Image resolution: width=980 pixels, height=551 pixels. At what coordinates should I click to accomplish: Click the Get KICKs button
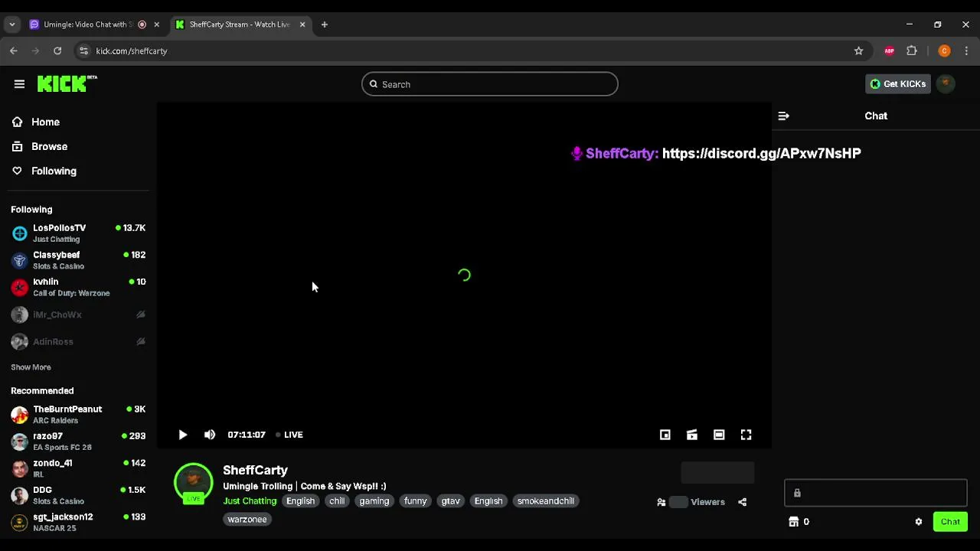(x=898, y=84)
